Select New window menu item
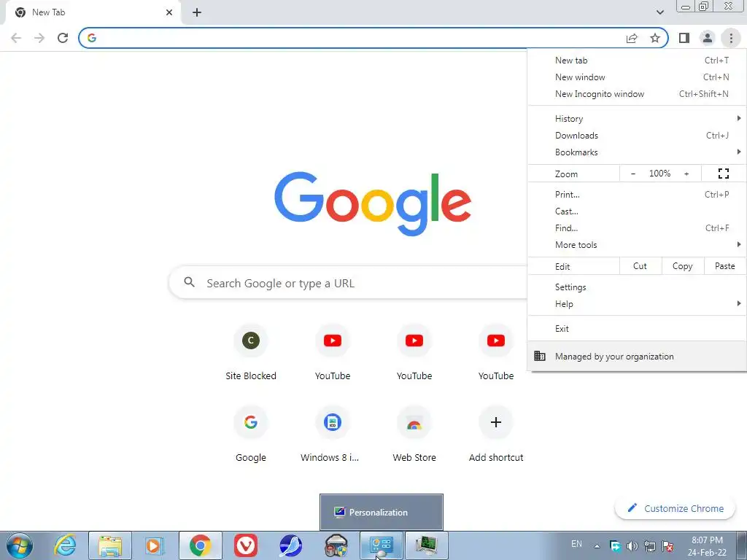This screenshot has width=747, height=560. [636, 77]
